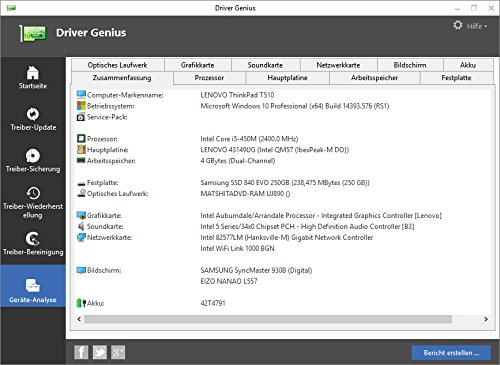This screenshot has height=365, width=500.
Task: Open Treiber-Update in the sidebar
Action: point(33,119)
